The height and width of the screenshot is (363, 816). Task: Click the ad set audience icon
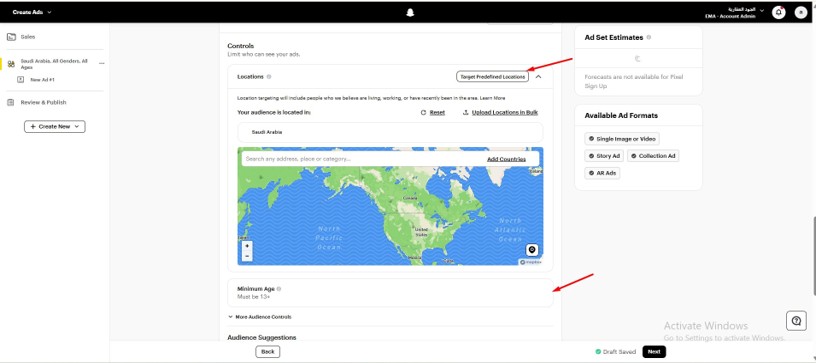coord(11,64)
